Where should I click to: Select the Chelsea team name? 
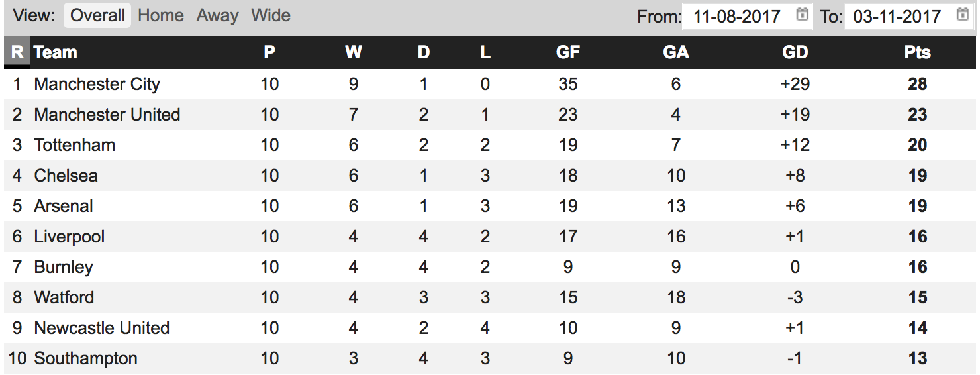(66, 176)
